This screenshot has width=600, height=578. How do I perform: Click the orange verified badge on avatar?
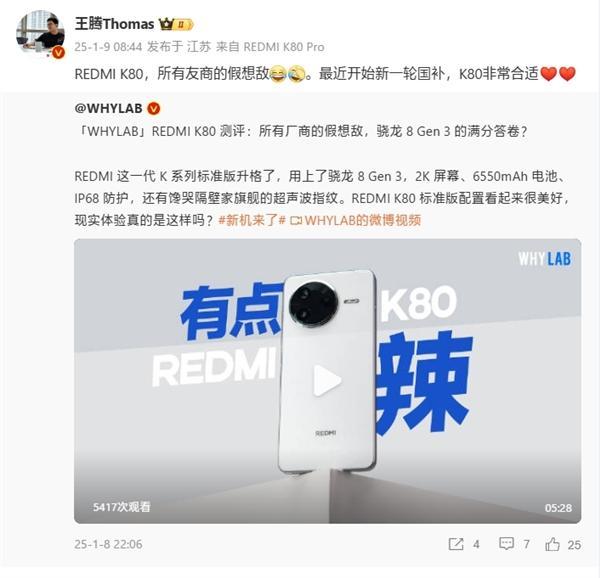[58, 52]
